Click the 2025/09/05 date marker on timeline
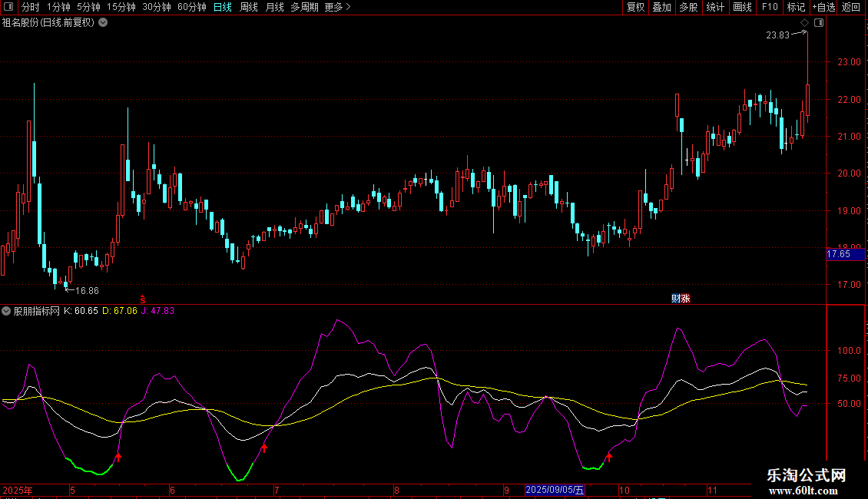Image resolution: width=868 pixels, height=499 pixels. point(555,490)
